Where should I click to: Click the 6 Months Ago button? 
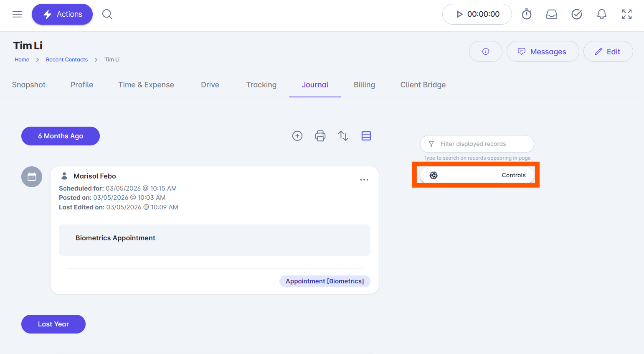pyautogui.click(x=61, y=136)
